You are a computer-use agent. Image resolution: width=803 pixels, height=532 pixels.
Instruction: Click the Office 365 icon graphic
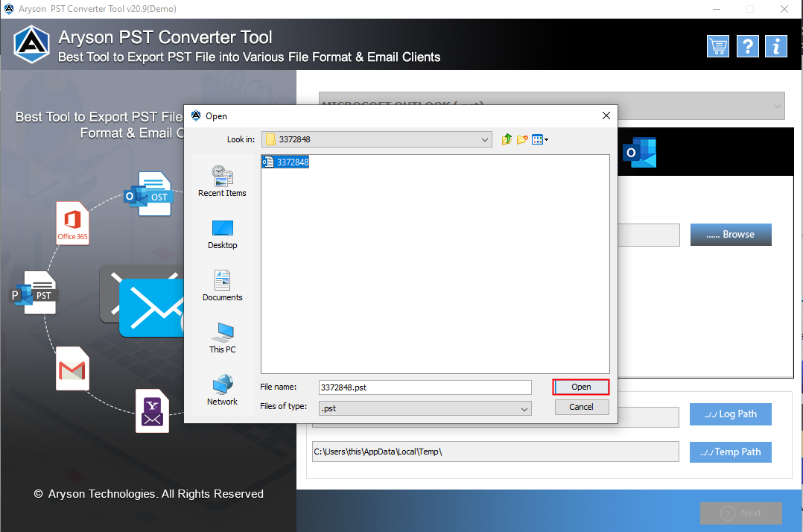[x=73, y=224]
